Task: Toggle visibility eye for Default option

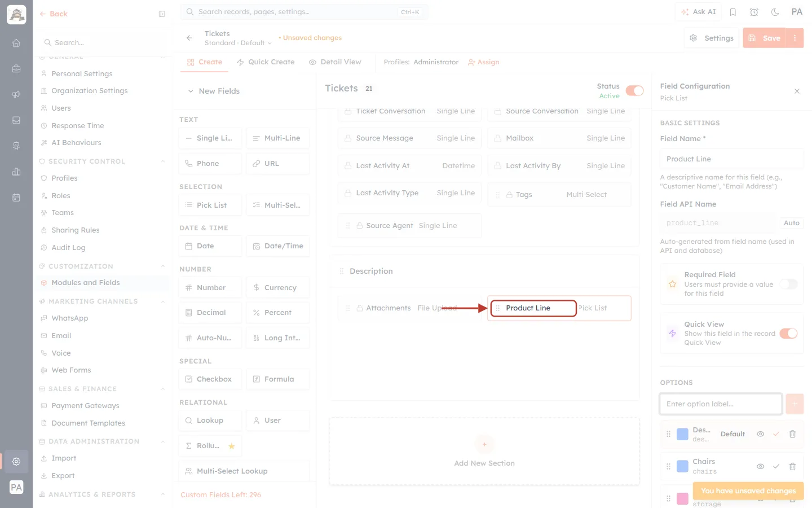Action: coord(760,434)
